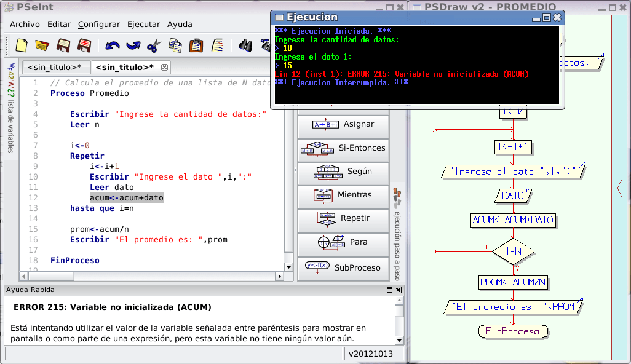The height and width of the screenshot is (364, 631).
Task: Click the correct indentation toolbar icon
Action: coord(217,45)
